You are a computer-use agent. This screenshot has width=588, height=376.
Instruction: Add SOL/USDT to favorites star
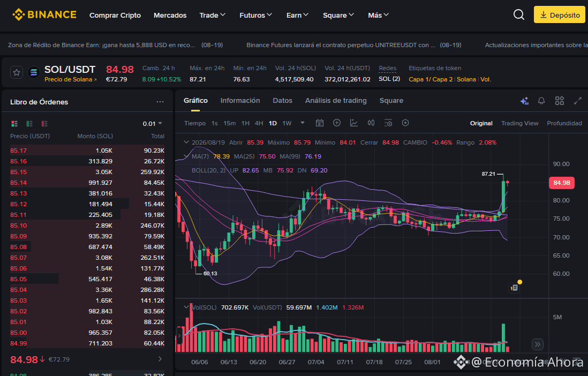click(17, 72)
